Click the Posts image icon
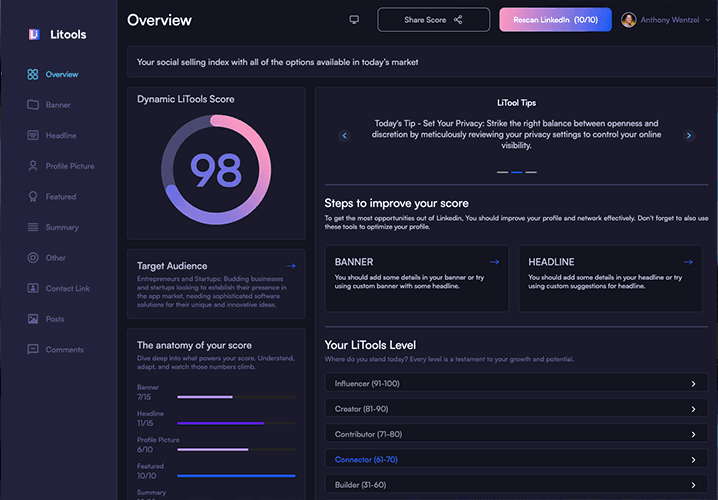The image size is (718, 500). [x=33, y=319]
